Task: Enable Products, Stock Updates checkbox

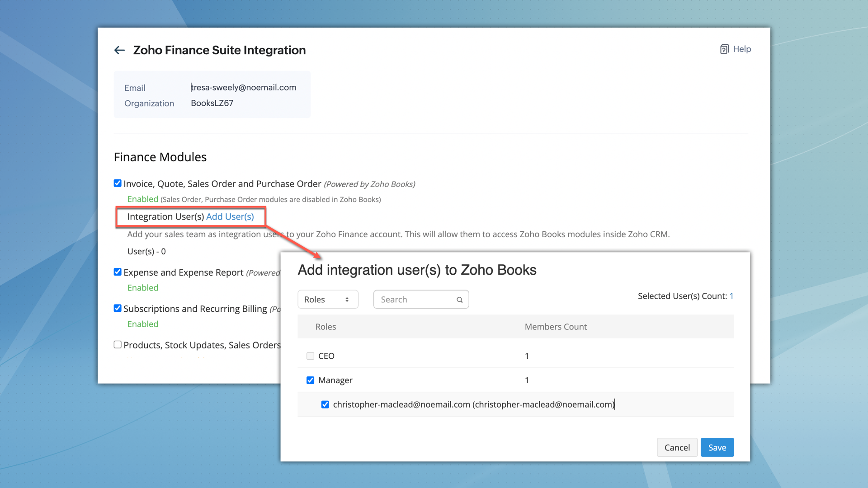Action: coord(118,345)
